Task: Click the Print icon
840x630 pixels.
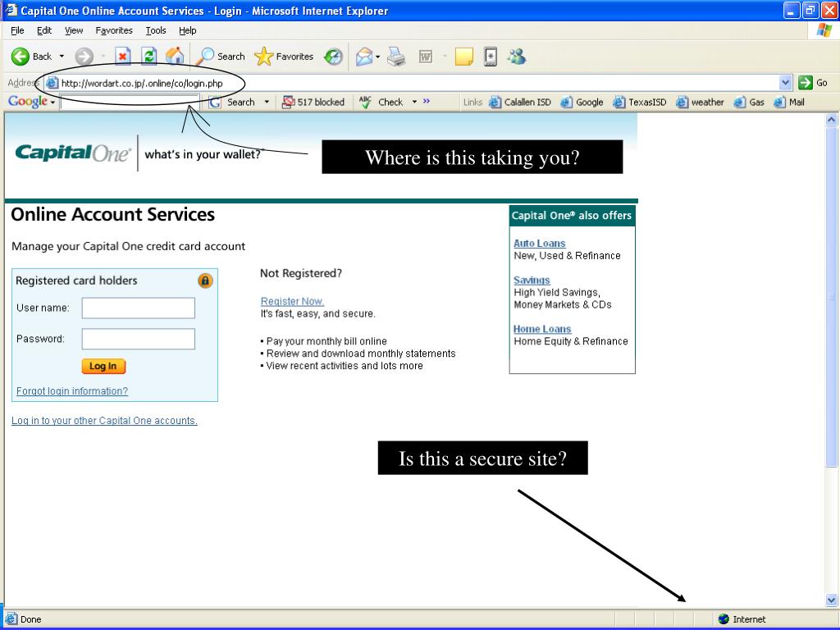Action: coord(396,57)
